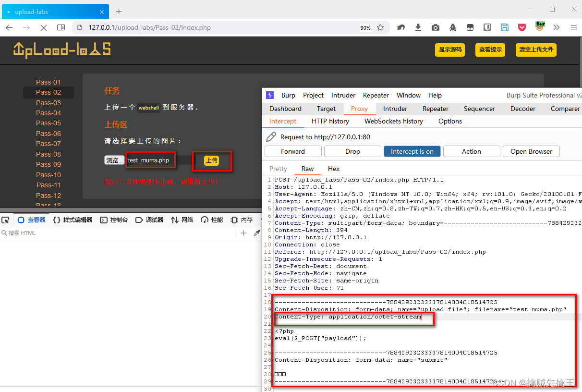The width and height of the screenshot is (582, 392).
Task: Stop page loading with the X button
Action: click(43, 27)
